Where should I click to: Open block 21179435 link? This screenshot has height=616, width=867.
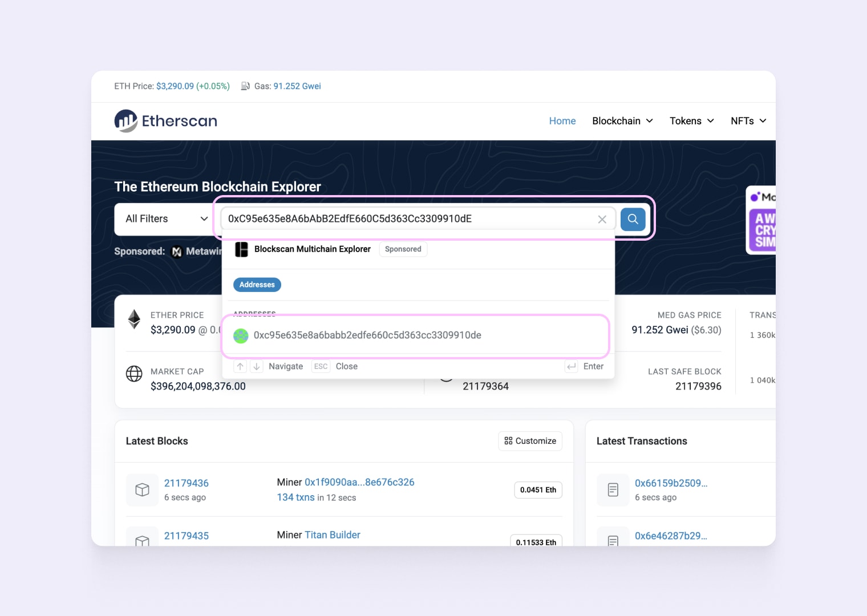[187, 536]
